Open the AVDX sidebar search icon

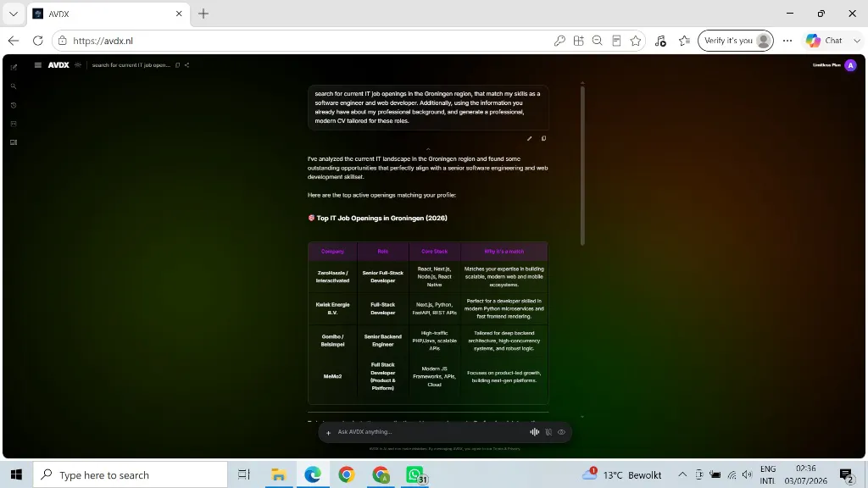click(x=14, y=86)
